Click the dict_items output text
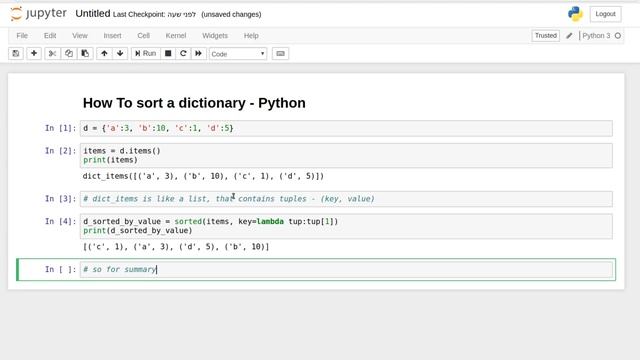Viewport: 640px width, 360px height. tap(203, 176)
